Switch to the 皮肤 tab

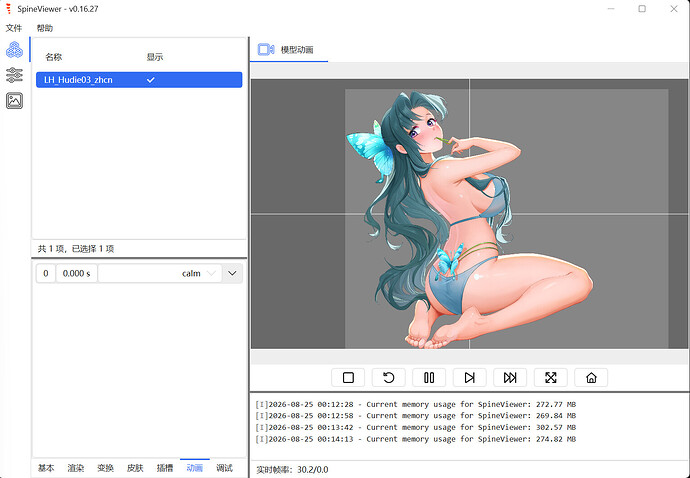click(x=135, y=468)
